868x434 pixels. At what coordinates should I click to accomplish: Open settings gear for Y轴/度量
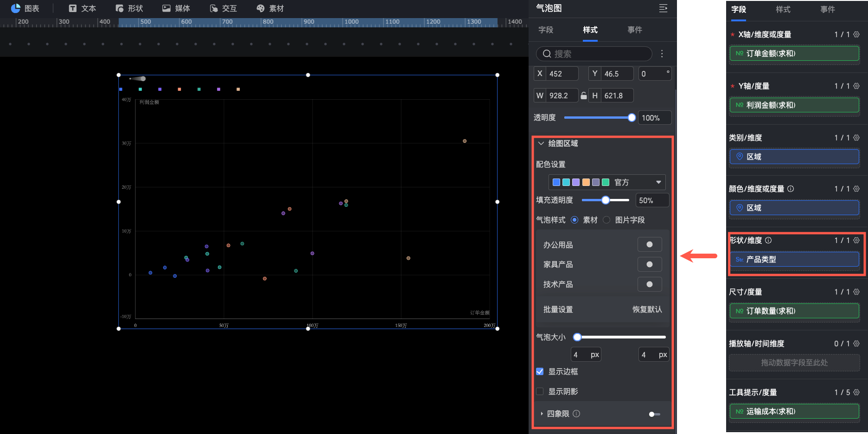856,86
